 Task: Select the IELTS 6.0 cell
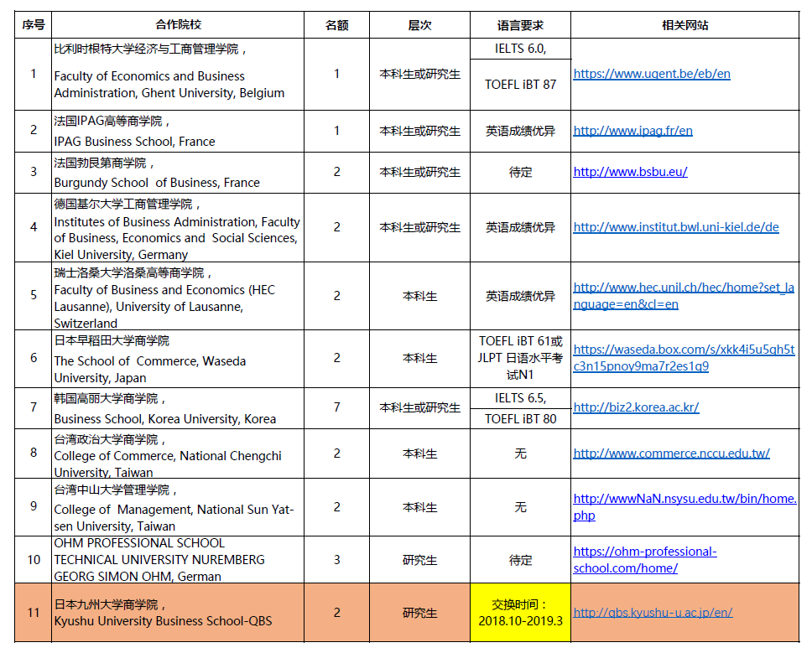(x=520, y=49)
